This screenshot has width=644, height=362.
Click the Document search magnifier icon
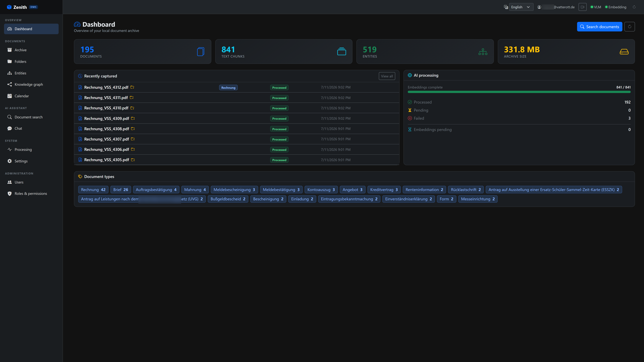[10, 117]
